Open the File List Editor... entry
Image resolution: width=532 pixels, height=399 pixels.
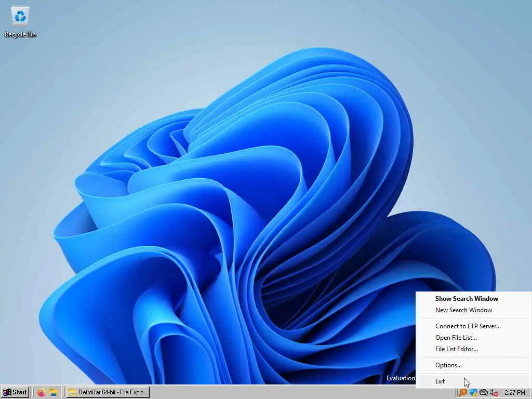[473, 349]
